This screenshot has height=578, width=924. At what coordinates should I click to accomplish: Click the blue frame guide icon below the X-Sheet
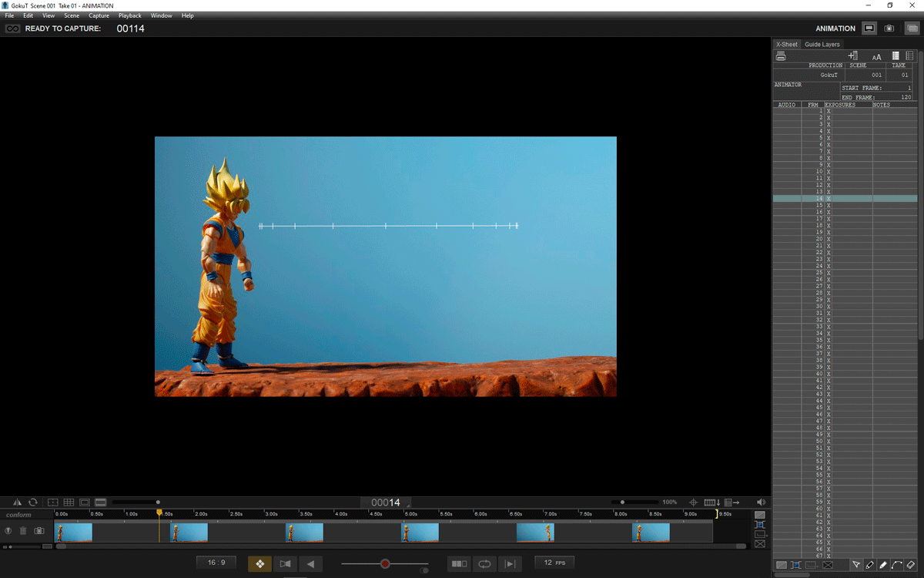tap(796, 566)
